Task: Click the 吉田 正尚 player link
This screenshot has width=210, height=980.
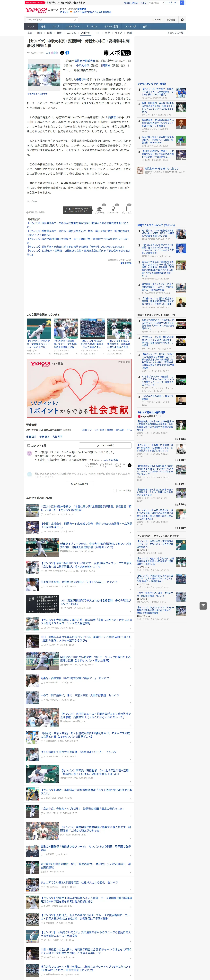Action: pos(31,436)
